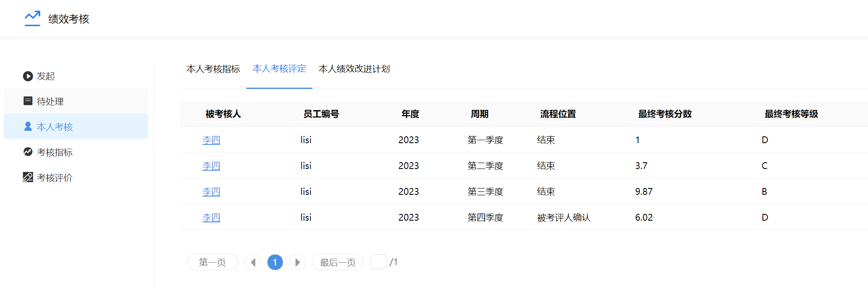Viewport: 868px width, 288px height.
Task: Click the performance chart logo icon
Action: click(32, 19)
